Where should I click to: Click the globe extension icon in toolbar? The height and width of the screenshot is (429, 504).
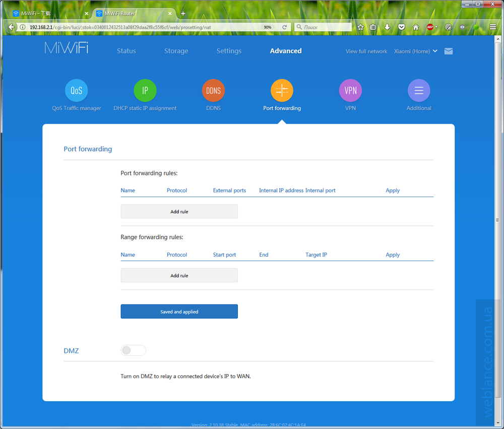[x=449, y=27]
